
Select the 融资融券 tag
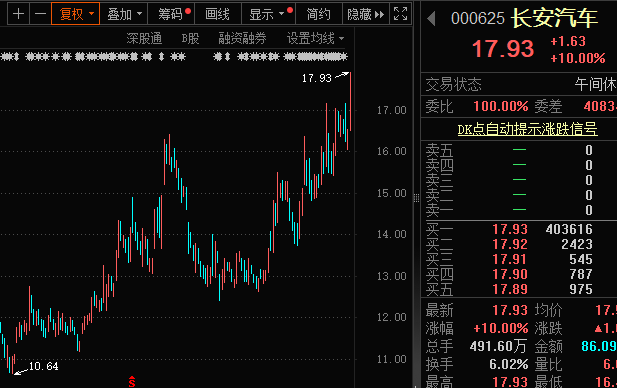pos(242,38)
